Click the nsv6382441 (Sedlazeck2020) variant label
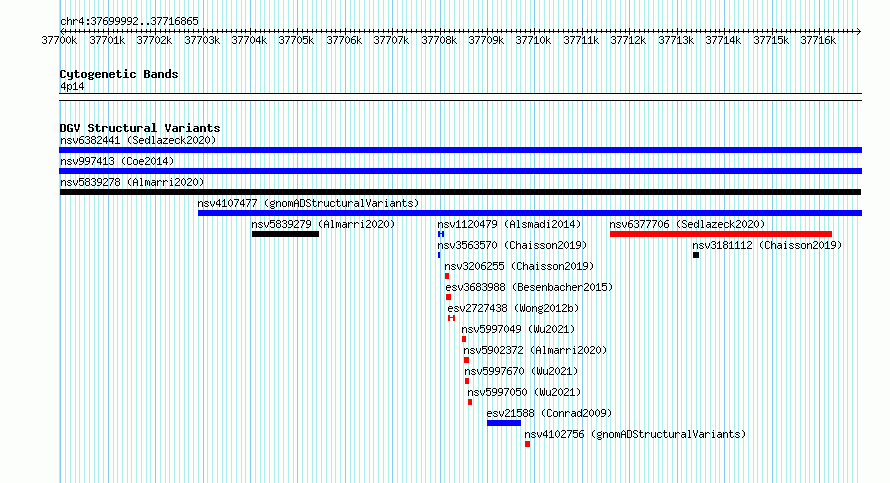The width and height of the screenshot is (890, 483). click(138, 140)
